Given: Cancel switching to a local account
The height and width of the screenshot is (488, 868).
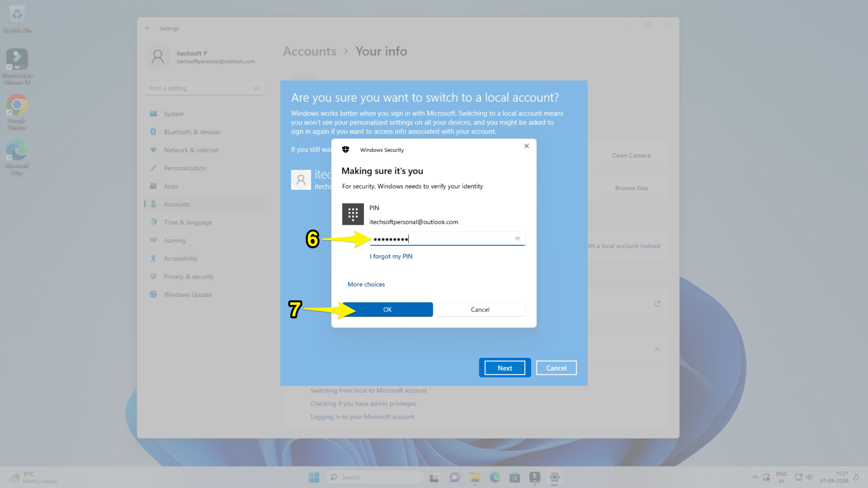Looking at the screenshot, I should click(556, 368).
